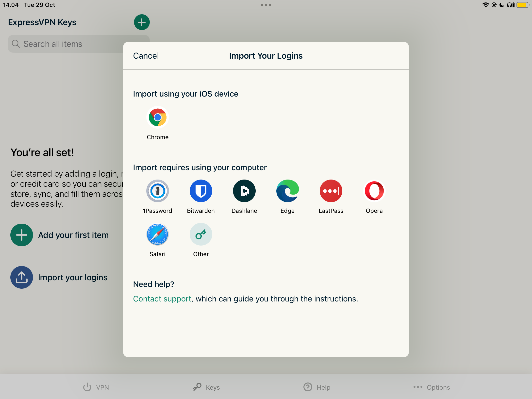Screen dimensions: 532x399
Task: Choose Edge browser import
Action: (288, 191)
